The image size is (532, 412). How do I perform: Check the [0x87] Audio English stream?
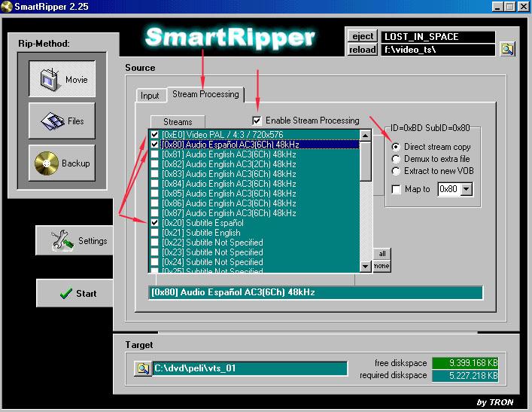pos(155,213)
